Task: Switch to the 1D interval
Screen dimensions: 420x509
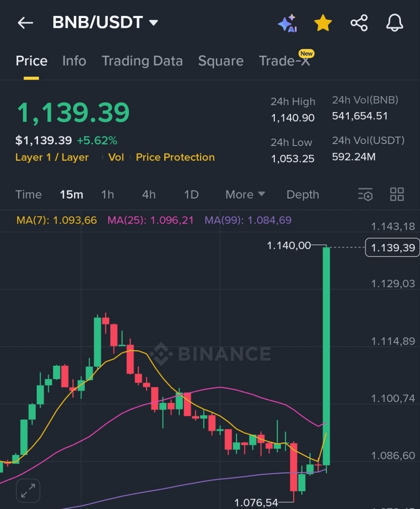Action: pyautogui.click(x=191, y=194)
